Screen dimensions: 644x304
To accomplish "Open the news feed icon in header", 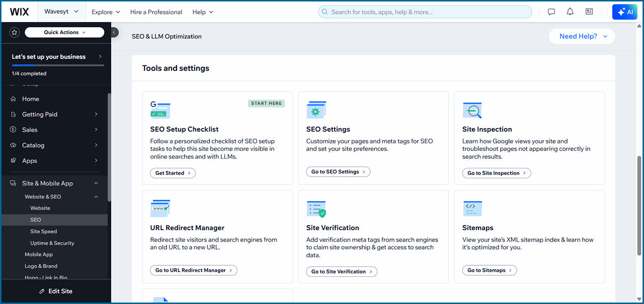I will coord(589,12).
